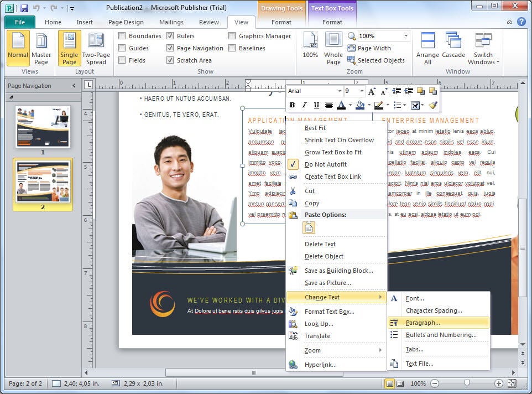This screenshot has height=394, width=532.
Task: Select page 1 thumbnail in navigation
Action: click(43, 127)
